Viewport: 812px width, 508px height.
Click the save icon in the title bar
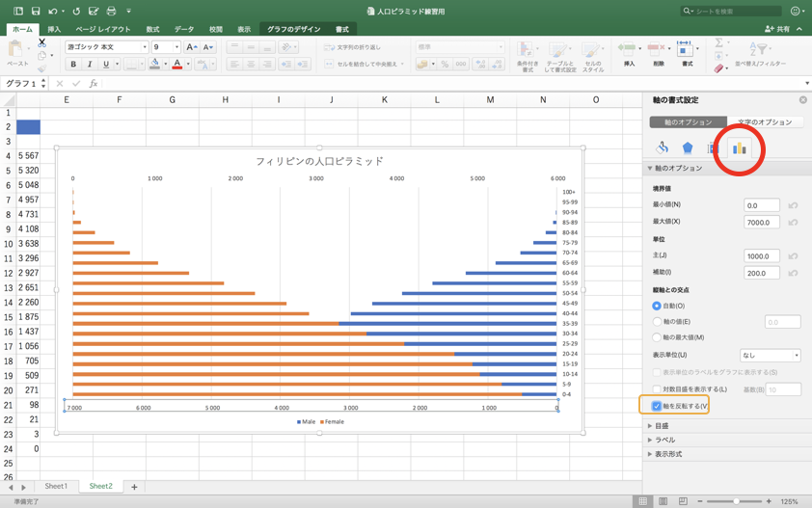pos(36,11)
